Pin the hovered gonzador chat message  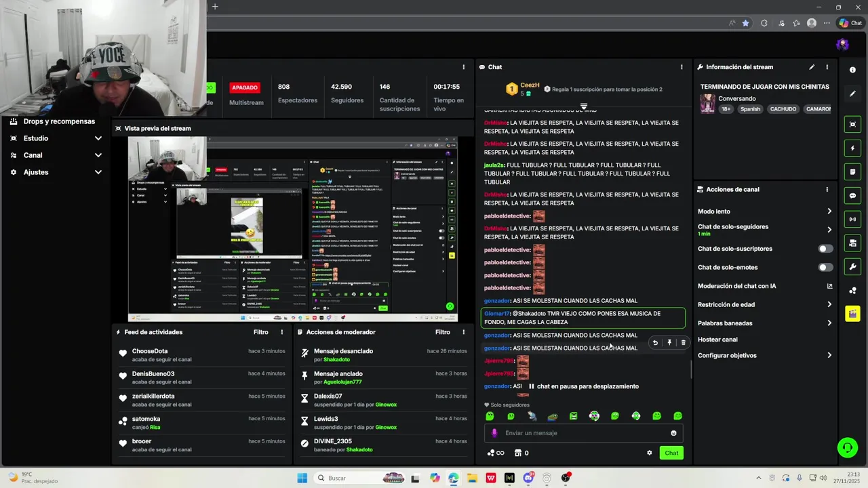click(x=669, y=343)
